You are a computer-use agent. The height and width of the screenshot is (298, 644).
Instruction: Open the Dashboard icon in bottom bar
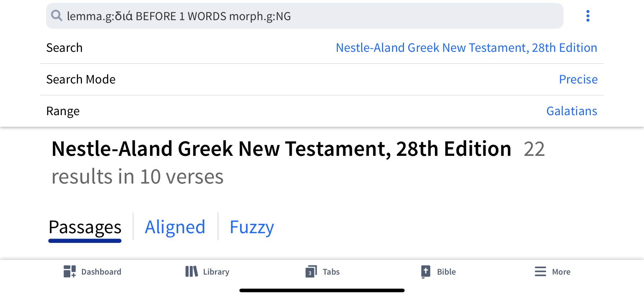70,271
